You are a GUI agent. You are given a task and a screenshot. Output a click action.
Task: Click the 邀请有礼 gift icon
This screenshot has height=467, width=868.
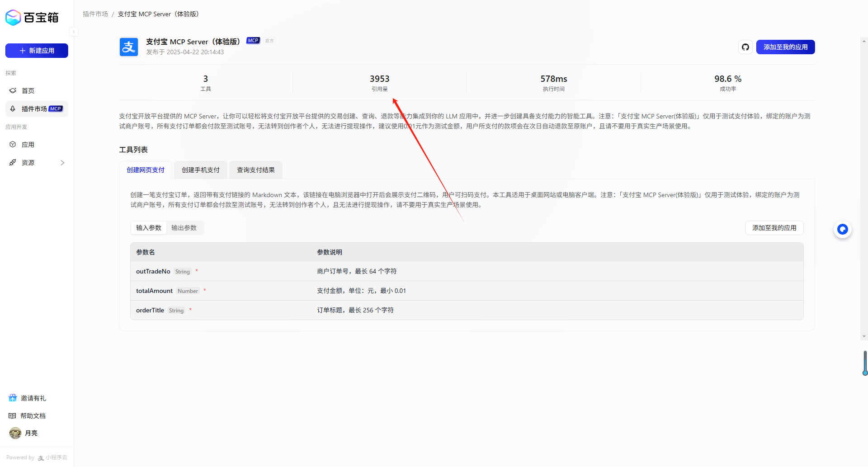pos(13,398)
